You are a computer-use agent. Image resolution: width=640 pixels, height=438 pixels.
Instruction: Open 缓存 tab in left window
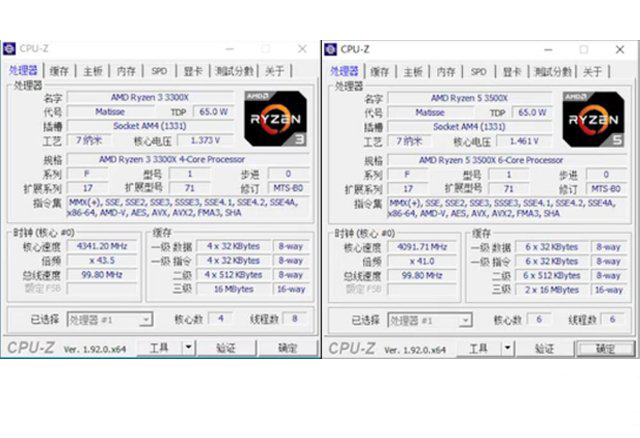click(x=59, y=71)
